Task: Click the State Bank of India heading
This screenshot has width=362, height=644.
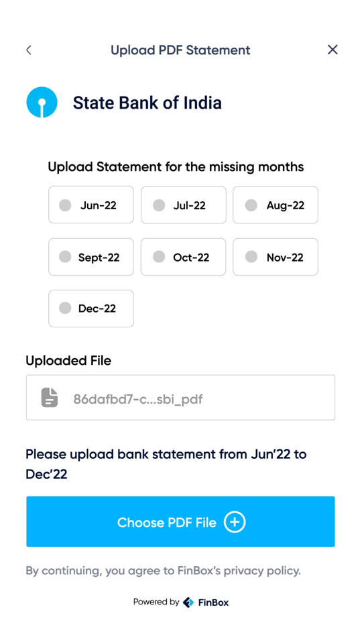Action: (x=147, y=103)
